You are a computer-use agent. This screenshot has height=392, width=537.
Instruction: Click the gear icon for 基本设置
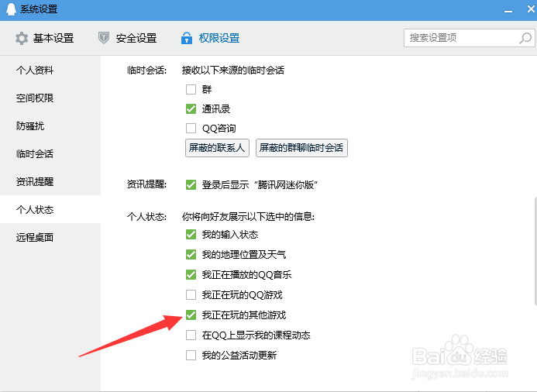point(22,38)
